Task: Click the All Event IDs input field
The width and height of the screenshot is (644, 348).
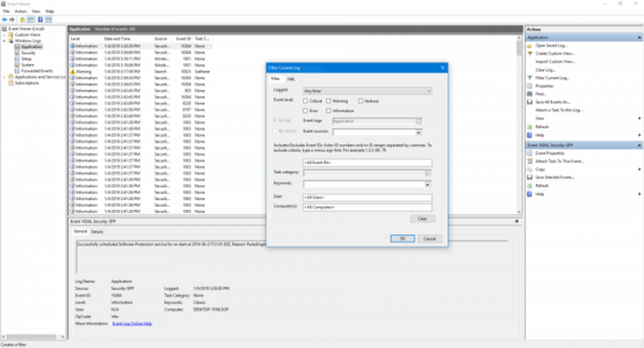Action: pyautogui.click(x=367, y=163)
